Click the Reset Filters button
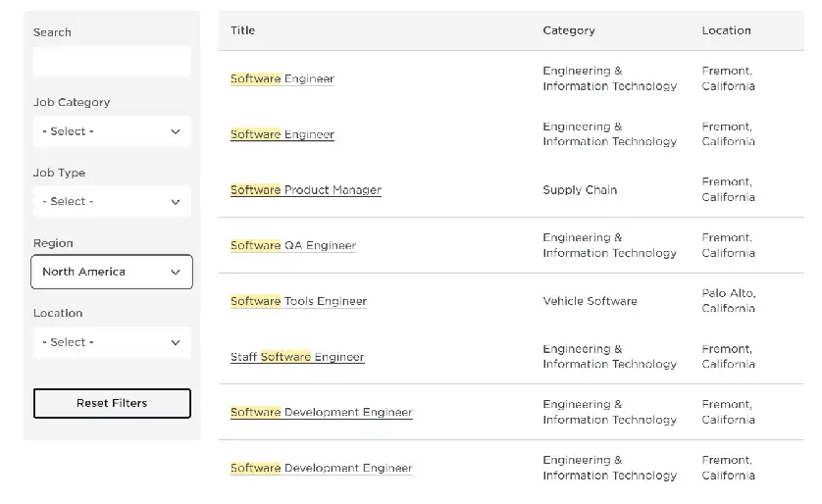Image resolution: width=822 pixels, height=504 pixels. (x=112, y=403)
